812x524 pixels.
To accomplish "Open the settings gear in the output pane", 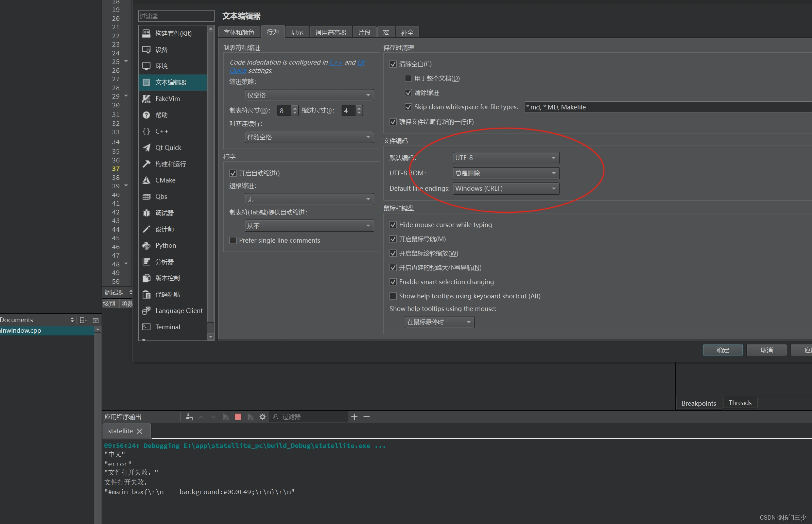I will [263, 417].
